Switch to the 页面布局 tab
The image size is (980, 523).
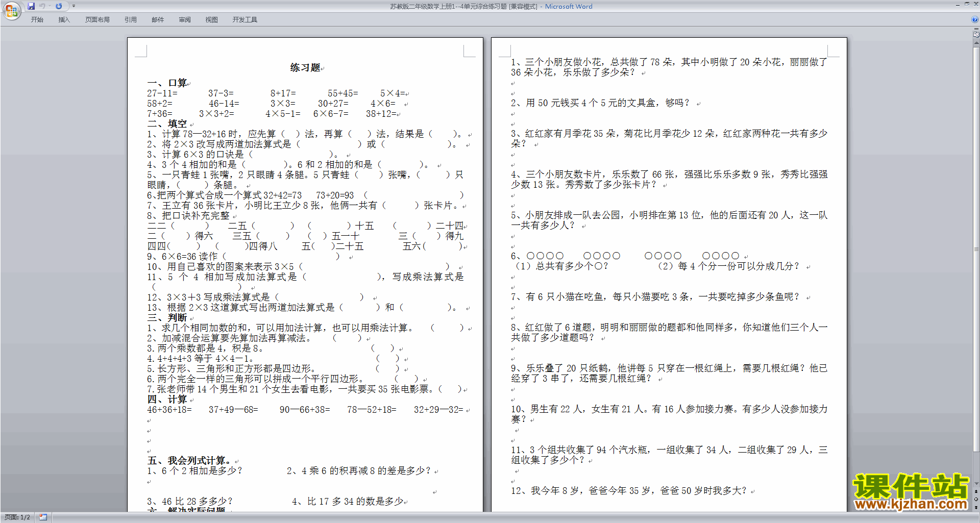[97, 20]
